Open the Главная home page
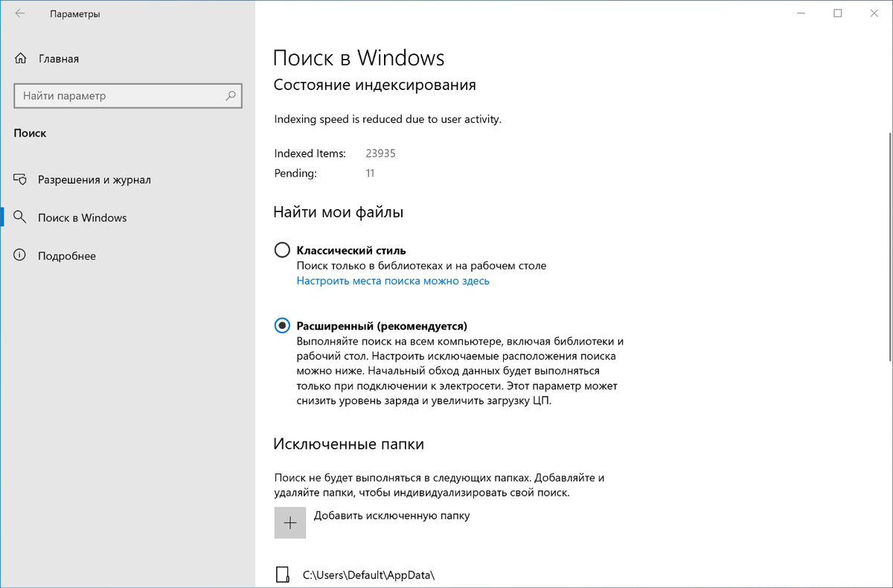 point(46,59)
